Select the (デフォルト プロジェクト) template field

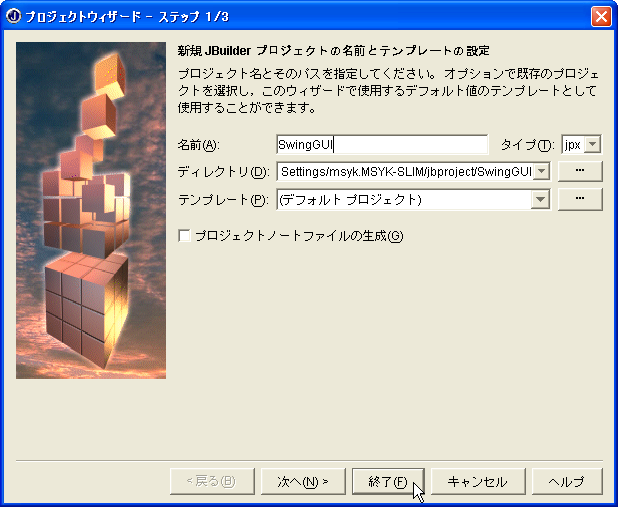(404, 199)
